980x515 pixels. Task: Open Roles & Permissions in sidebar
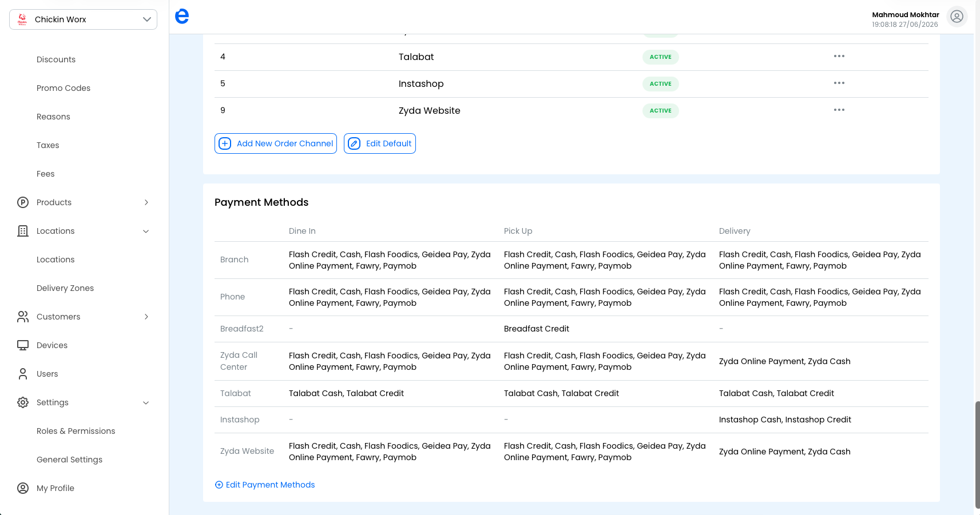tap(76, 431)
